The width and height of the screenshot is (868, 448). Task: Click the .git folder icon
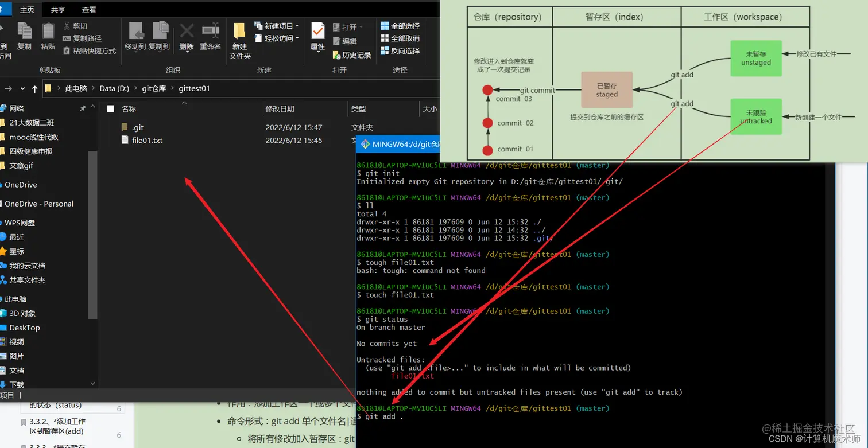tap(125, 127)
